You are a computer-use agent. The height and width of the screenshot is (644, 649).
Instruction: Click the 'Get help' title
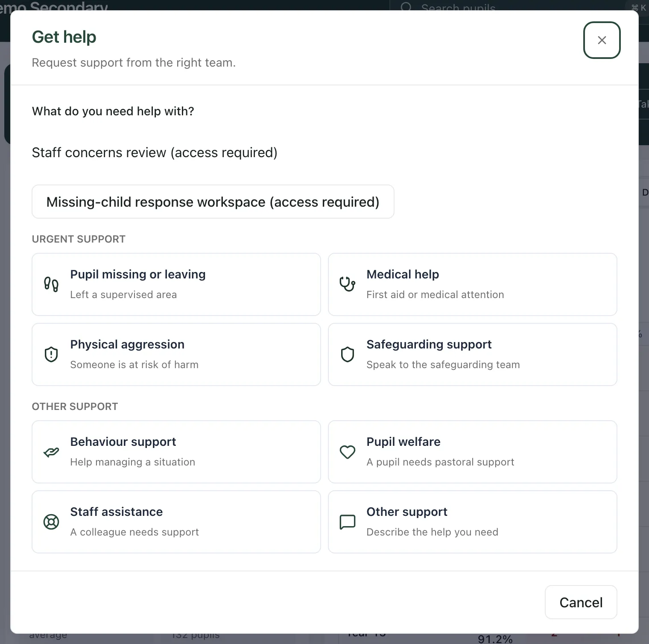[x=64, y=37]
